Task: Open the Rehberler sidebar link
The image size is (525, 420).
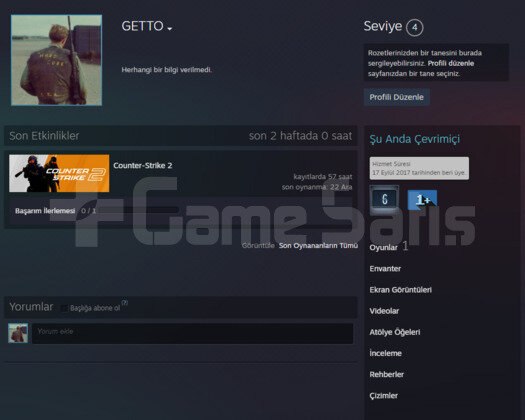Action: pyautogui.click(x=386, y=374)
